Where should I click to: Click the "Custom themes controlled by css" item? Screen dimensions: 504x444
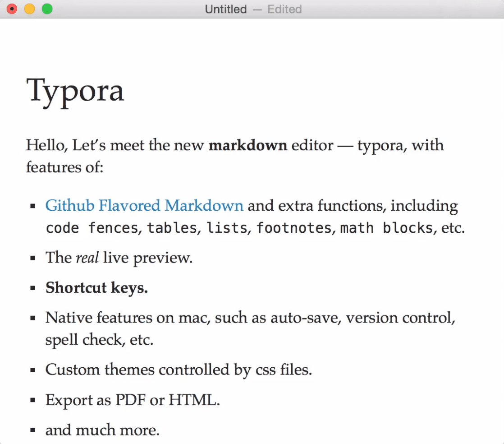[179, 370]
